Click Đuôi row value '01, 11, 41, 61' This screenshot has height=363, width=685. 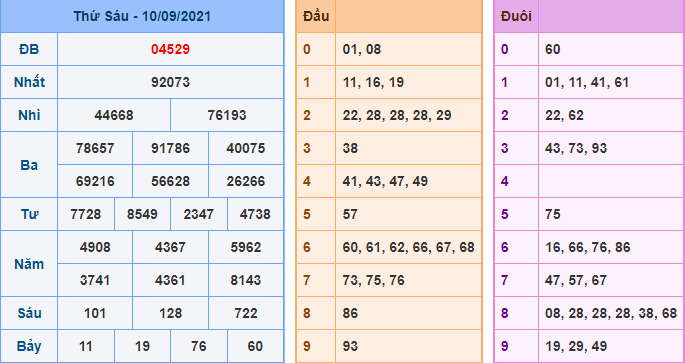(x=587, y=82)
